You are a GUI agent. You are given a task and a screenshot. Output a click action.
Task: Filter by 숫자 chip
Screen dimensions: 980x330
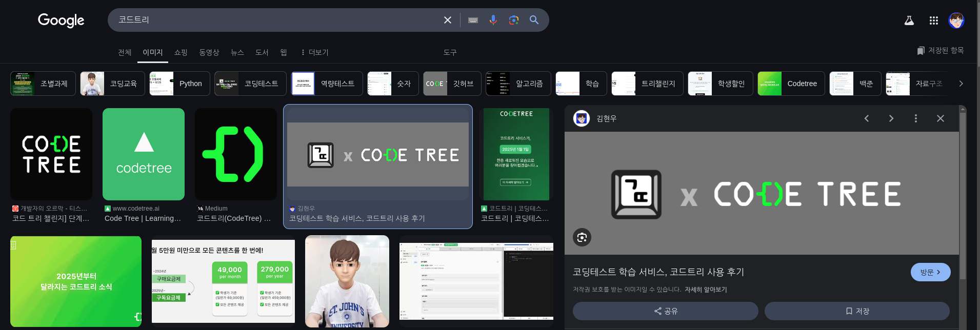click(393, 84)
